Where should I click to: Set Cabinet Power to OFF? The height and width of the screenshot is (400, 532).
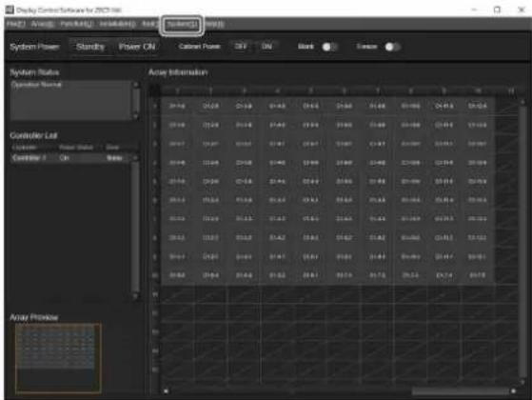pos(240,47)
